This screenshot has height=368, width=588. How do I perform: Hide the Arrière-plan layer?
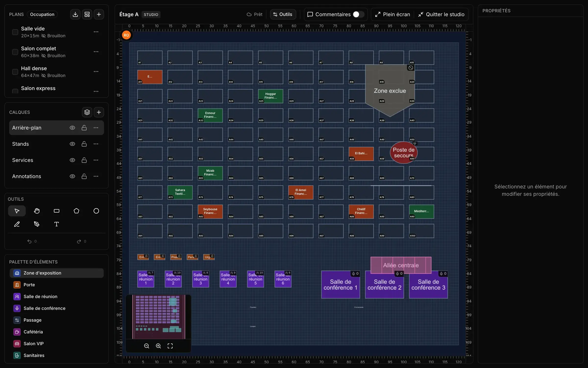[x=72, y=128]
